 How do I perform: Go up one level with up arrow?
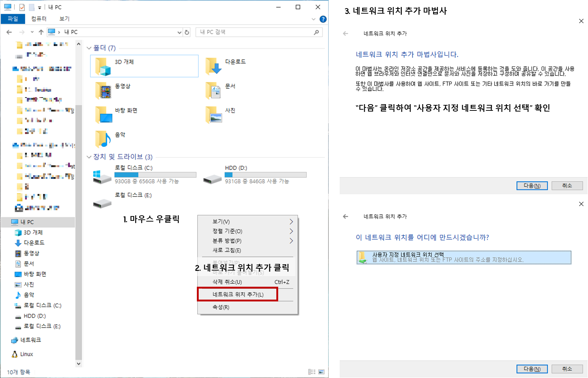pyautogui.click(x=41, y=32)
